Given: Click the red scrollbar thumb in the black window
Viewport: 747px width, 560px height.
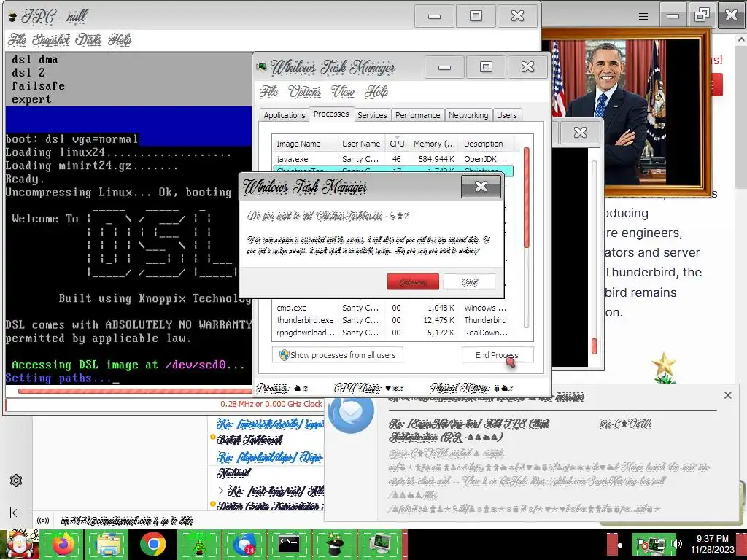Looking at the screenshot, I should (594, 346).
